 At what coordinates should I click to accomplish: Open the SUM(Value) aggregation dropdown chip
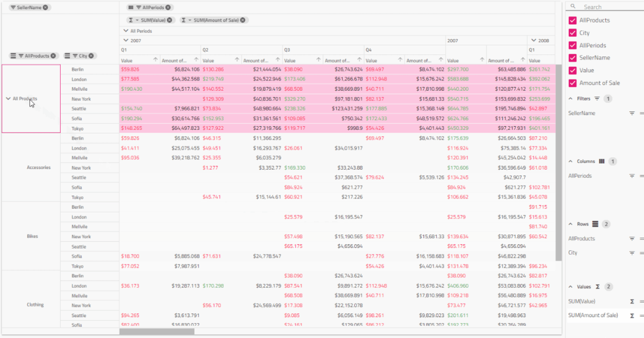point(137,20)
